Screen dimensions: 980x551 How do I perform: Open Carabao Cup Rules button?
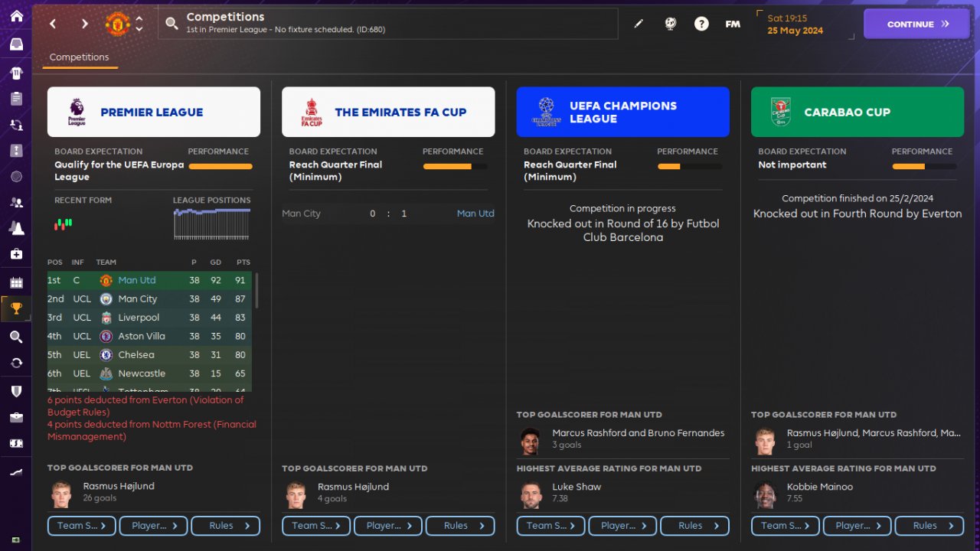point(929,526)
